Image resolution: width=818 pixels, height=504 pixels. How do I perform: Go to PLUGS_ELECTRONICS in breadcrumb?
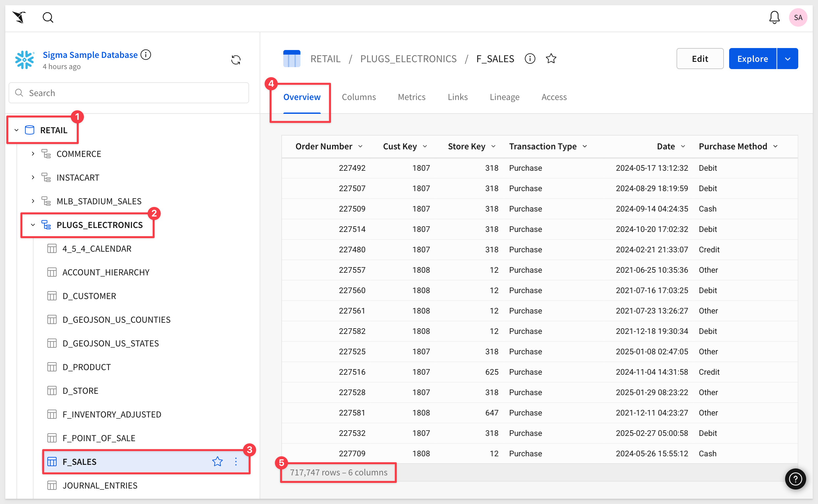(408, 59)
